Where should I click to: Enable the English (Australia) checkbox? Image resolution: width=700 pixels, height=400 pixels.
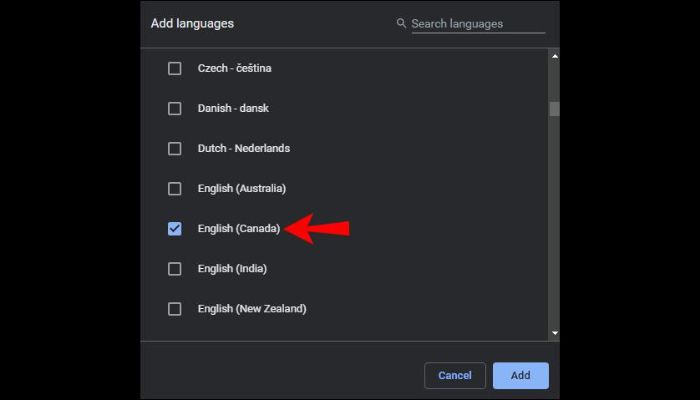[x=175, y=188]
